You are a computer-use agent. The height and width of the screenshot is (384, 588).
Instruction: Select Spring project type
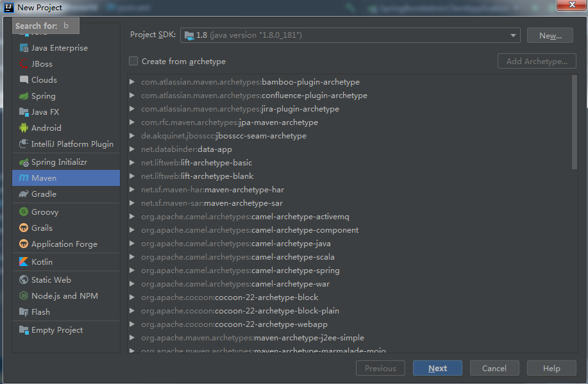point(66,96)
